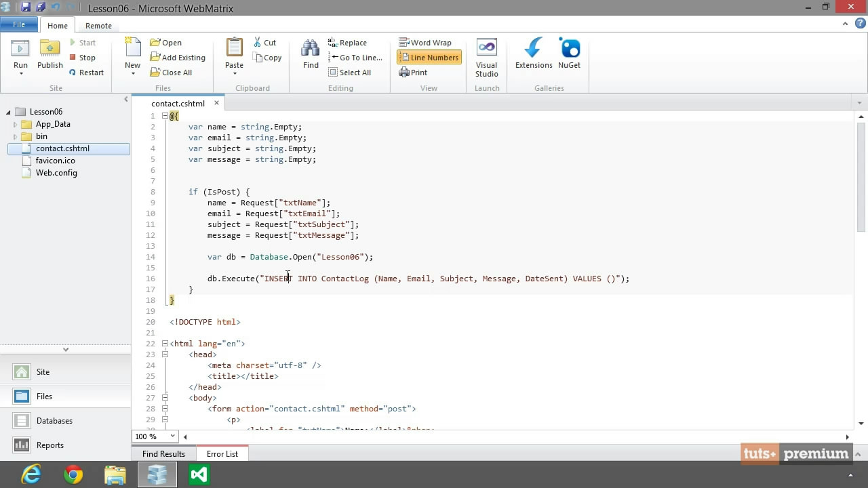Switch to the Databases workspace

tap(66, 421)
